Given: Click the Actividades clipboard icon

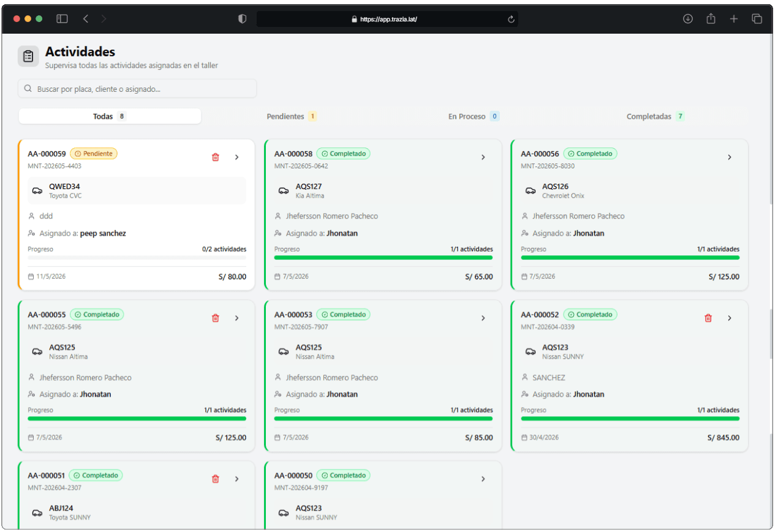Looking at the screenshot, I should click(28, 56).
